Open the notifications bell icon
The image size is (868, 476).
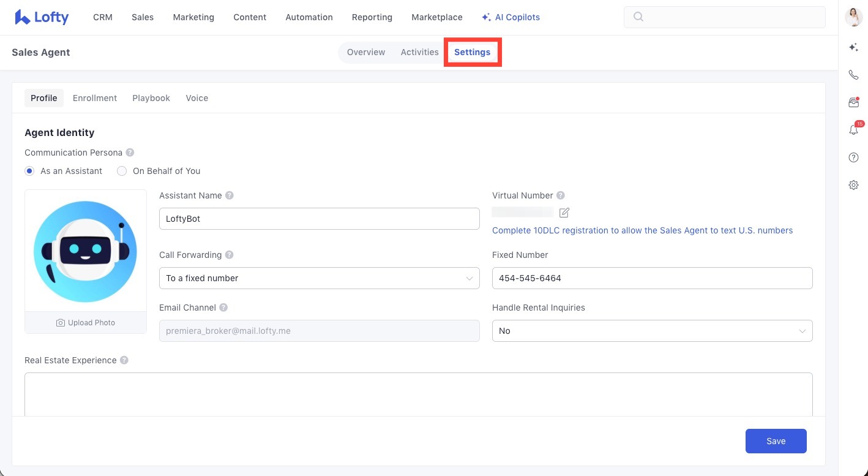(x=853, y=130)
